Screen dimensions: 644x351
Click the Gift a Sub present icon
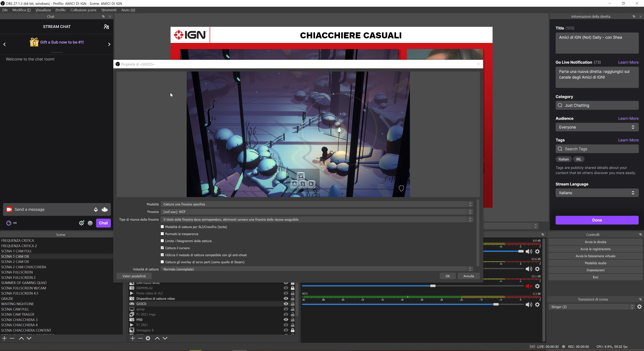(x=34, y=42)
